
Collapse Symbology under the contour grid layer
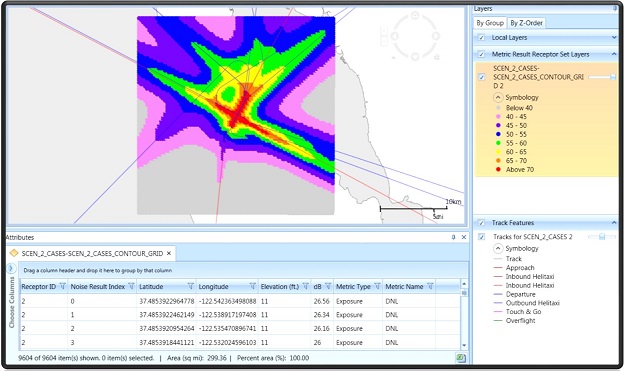coord(498,97)
